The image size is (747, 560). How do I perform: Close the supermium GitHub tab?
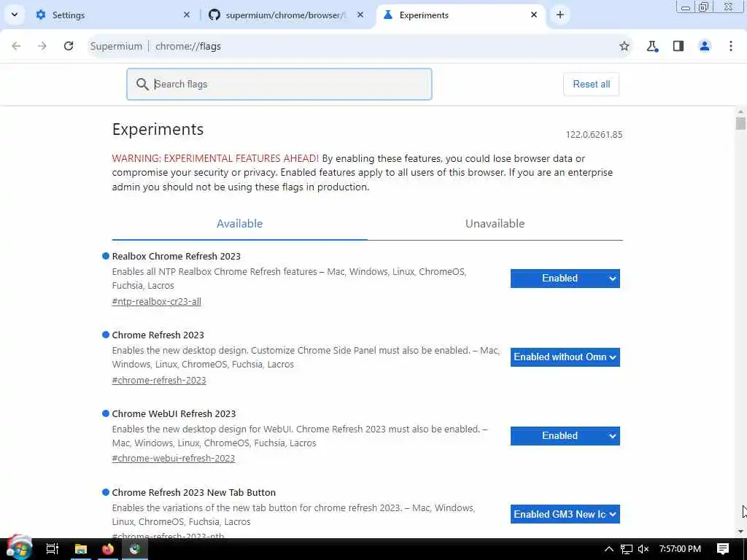point(360,15)
